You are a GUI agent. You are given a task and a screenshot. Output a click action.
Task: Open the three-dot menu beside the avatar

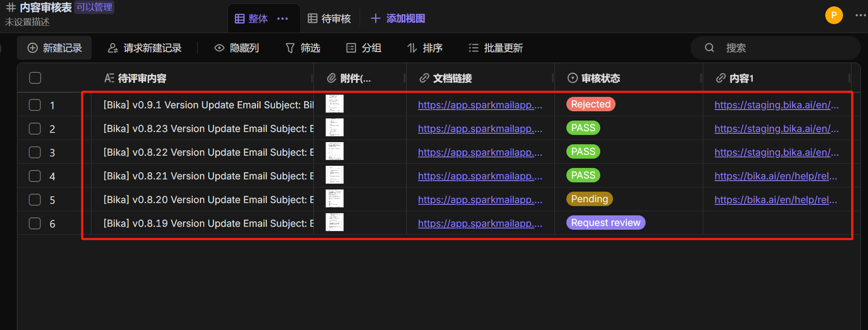tap(860, 15)
